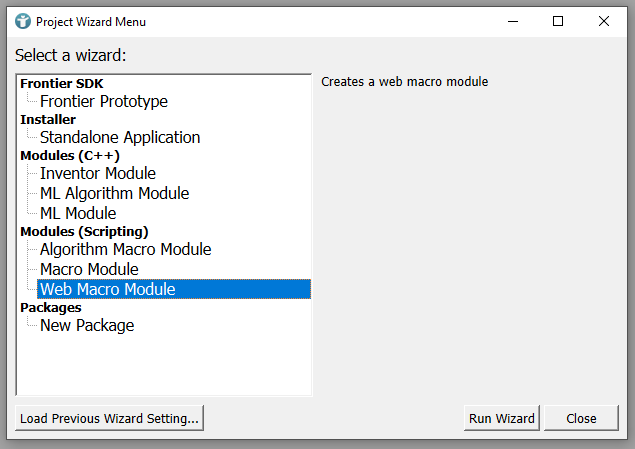This screenshot has width=635, height=449.
Task: Select Frontier Prototype wizard
Action: pos(103,101)
